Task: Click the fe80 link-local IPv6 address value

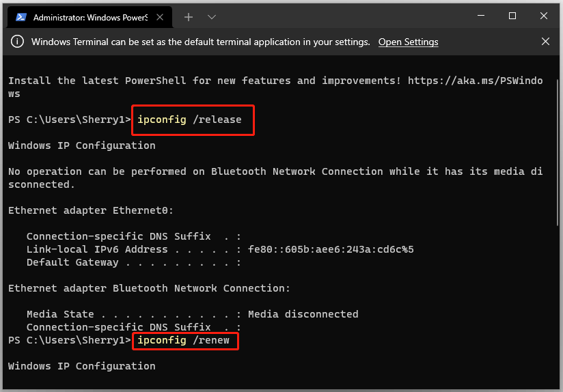Action: point(331,249)
